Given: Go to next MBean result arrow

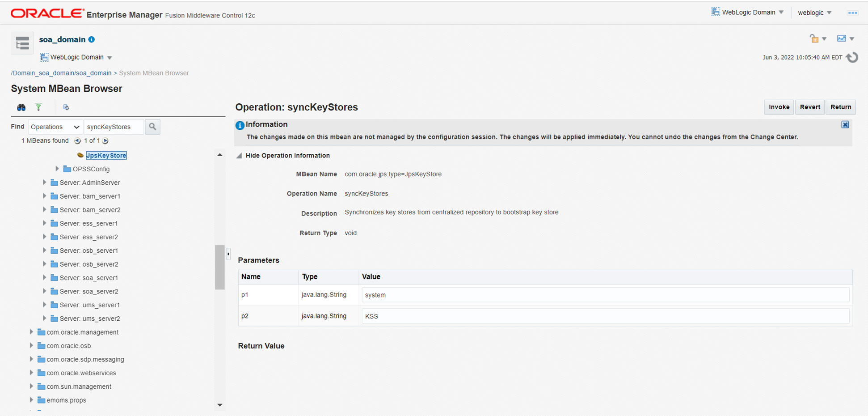Looking at the screenshot, I should pyautogui.click(x=105, y=141).
